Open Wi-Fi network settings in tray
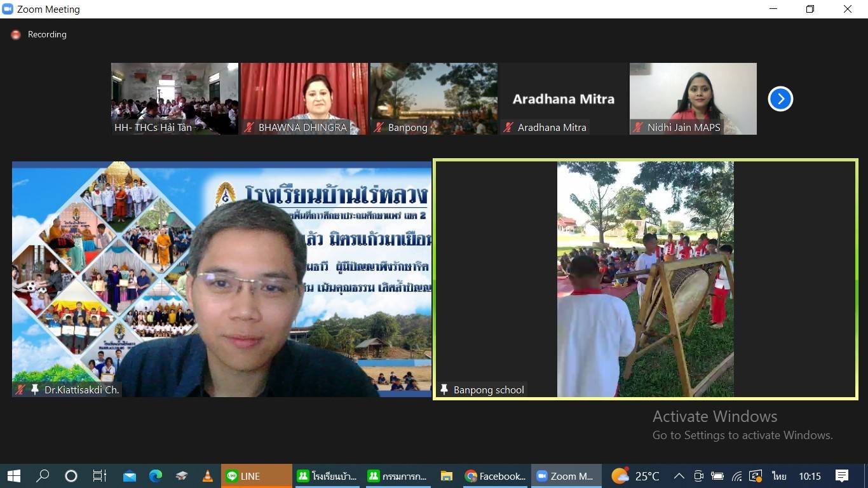 coord(737,476)
